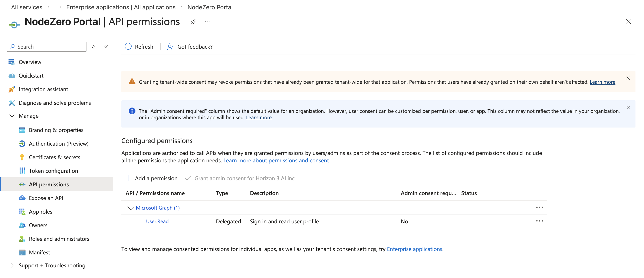Collapse the Microsoft Graph (1) group
644x278 pixels.
click(131, 208)
